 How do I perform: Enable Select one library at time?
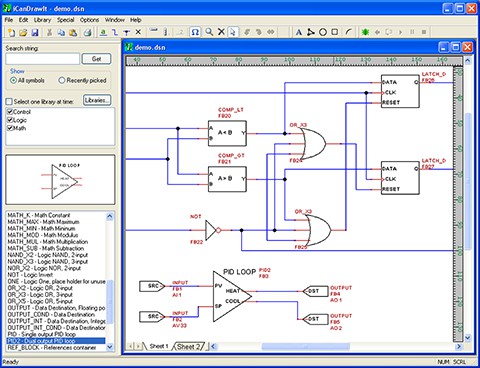(9, 101)
